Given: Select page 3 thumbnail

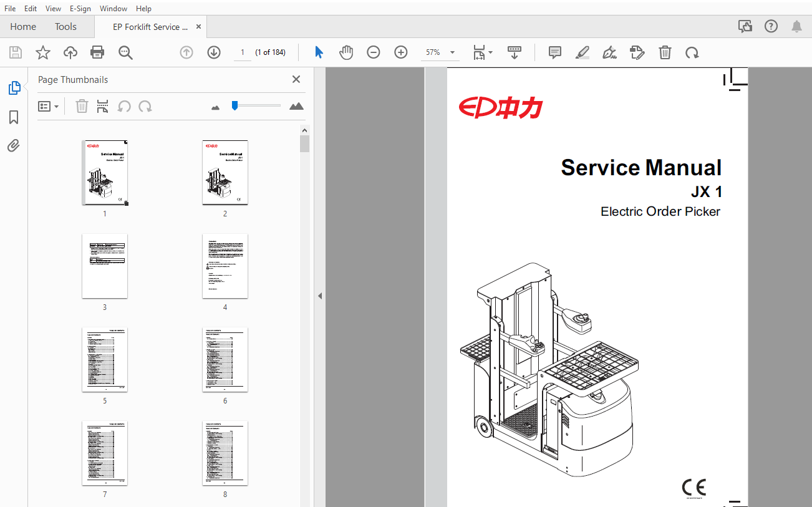Looking at the screenshot, I should pyautogui.click(x=105, y=266).
